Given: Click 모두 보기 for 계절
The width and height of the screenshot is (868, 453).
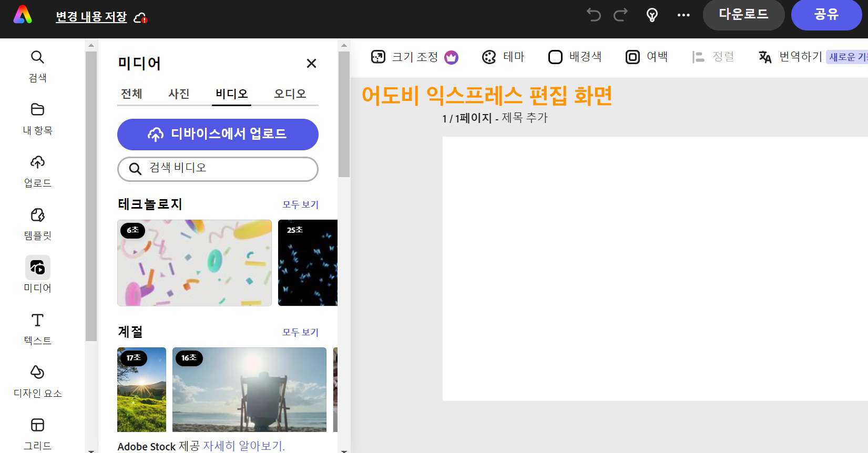Looking at the screenshot, I should click(x=300, y=332).
